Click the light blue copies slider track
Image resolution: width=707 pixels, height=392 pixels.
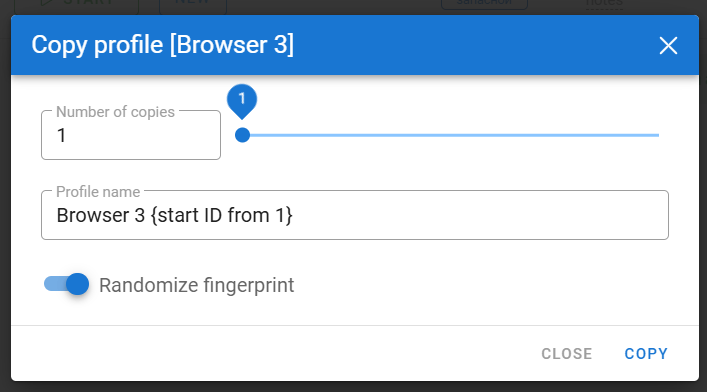(x=451, y=135)
